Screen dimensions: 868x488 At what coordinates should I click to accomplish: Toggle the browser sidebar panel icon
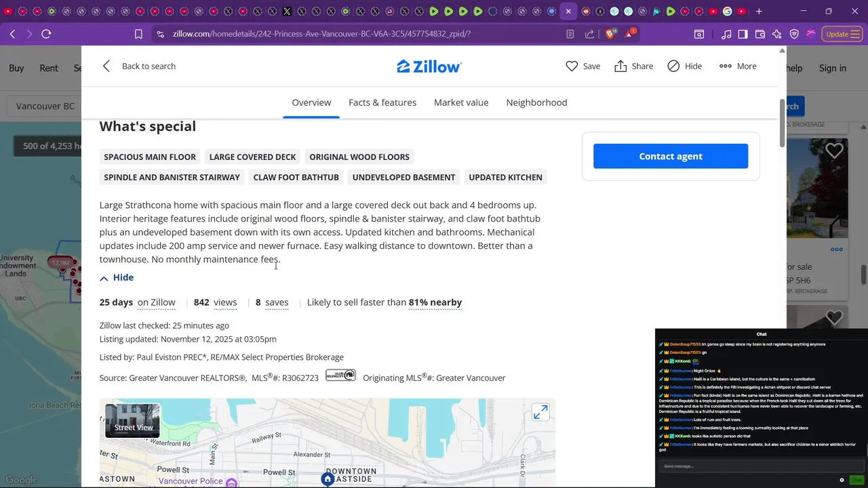743,34
